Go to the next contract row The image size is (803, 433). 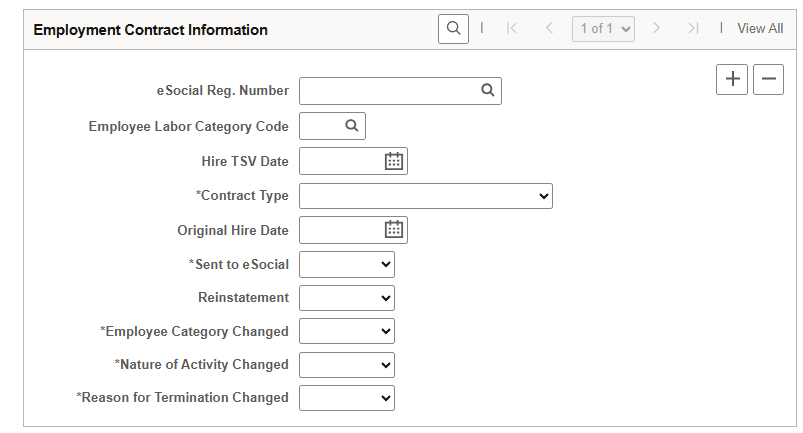coord(657,29)
